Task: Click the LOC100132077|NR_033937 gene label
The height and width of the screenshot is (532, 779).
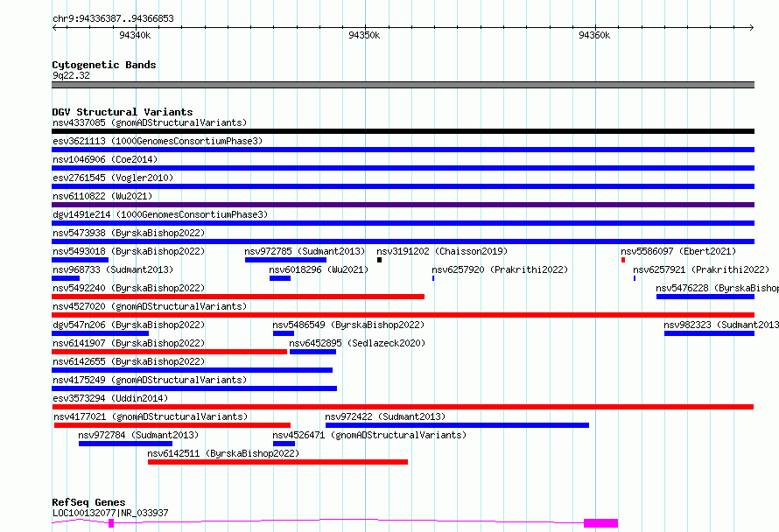Action: click(x=110, y=513)
